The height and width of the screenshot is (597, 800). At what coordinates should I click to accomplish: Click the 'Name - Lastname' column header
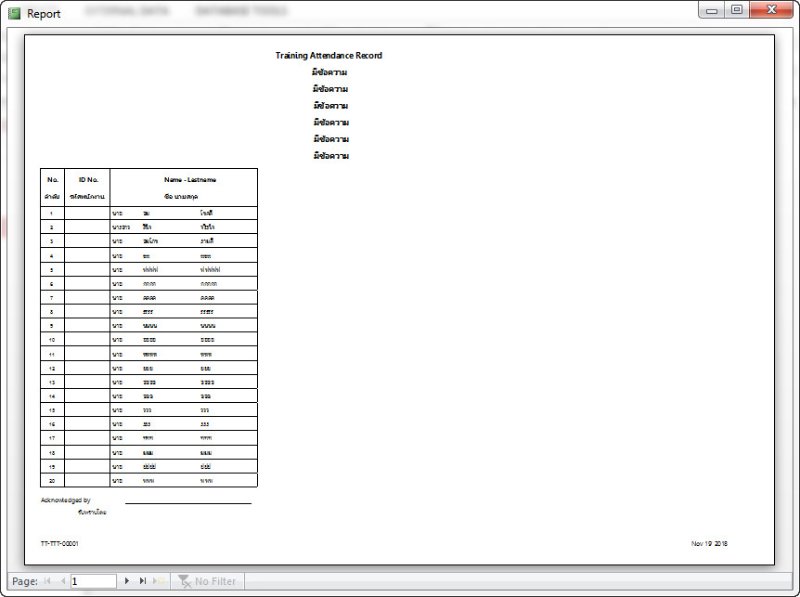[x=190, y=179]
